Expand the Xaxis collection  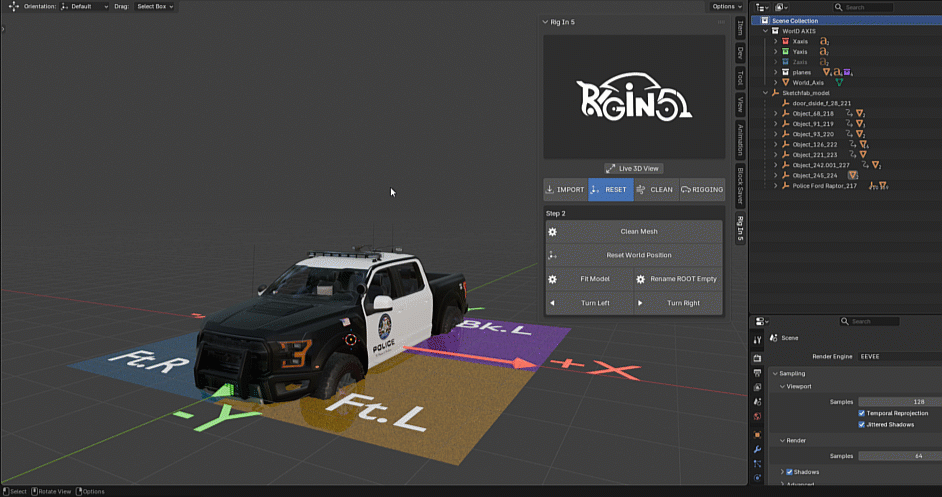(776, 41)
